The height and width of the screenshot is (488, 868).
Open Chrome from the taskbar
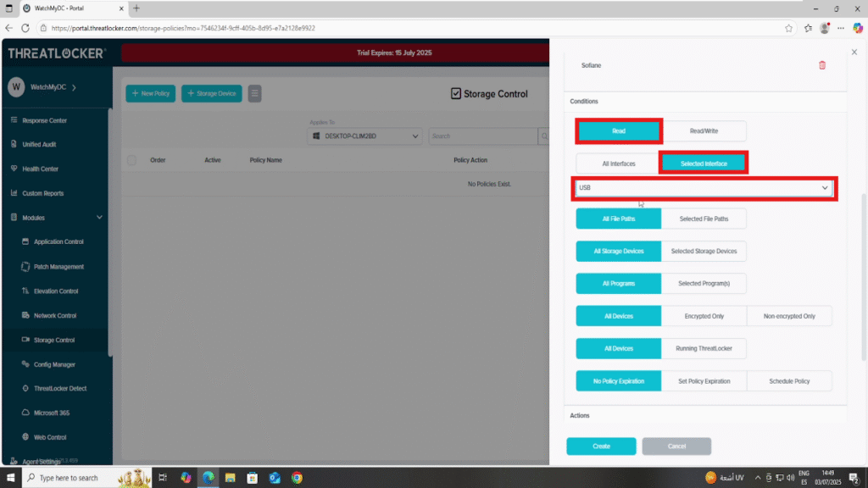(x=298, y=478)
